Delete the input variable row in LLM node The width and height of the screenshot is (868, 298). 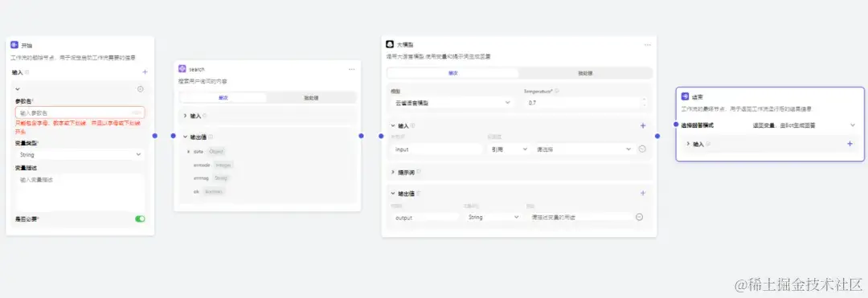642,149
